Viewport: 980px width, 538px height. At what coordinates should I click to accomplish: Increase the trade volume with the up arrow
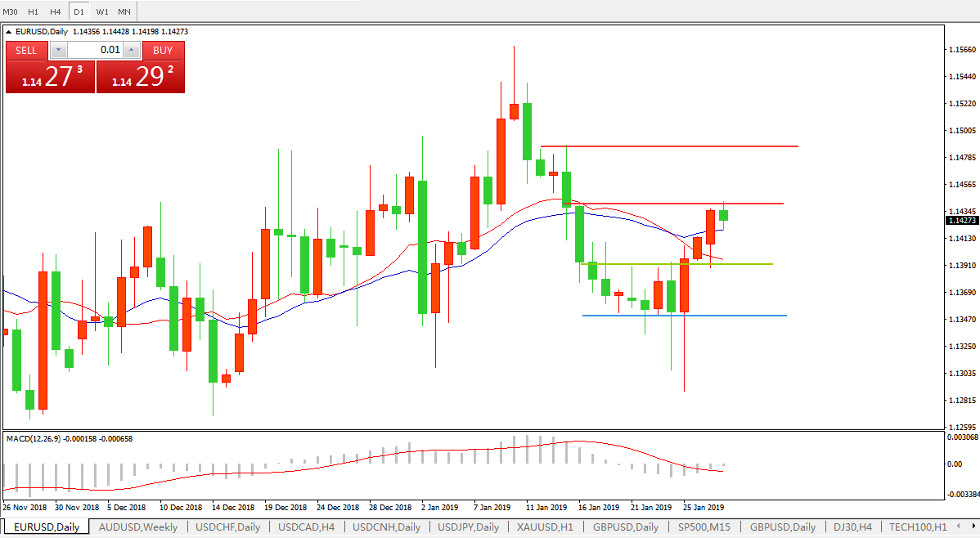tap(132, 50)
